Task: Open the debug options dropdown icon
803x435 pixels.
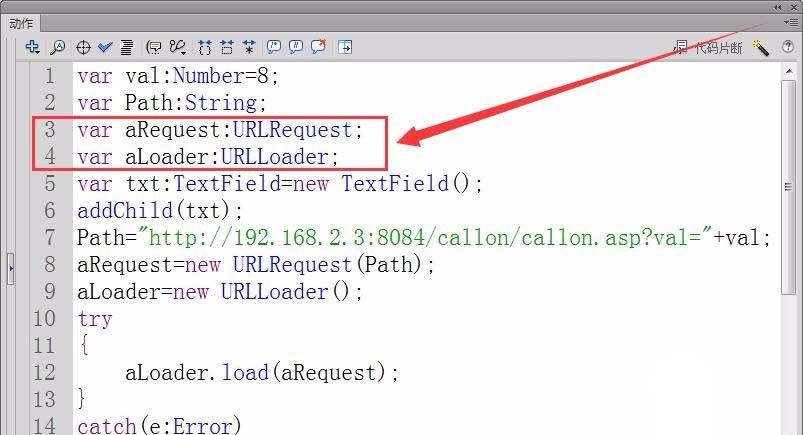Action: [178, 47]
